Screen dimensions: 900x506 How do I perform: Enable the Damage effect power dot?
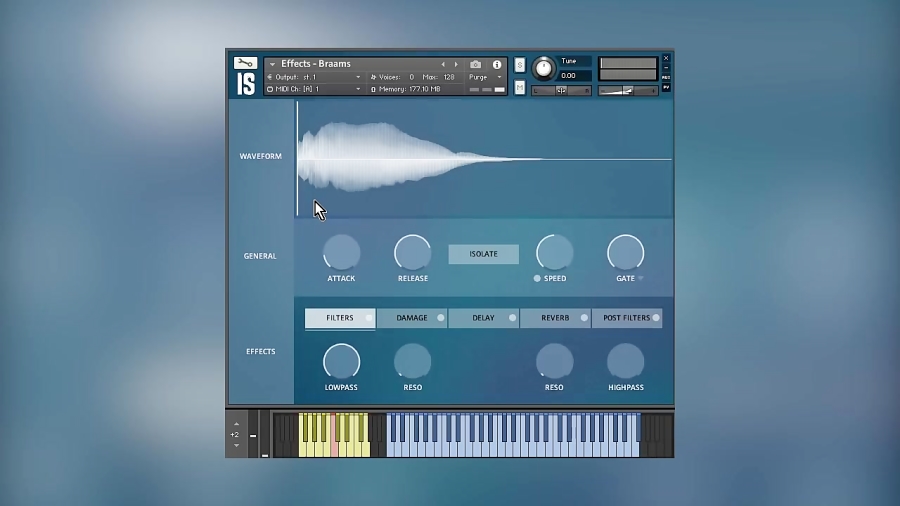coord(440,318)
